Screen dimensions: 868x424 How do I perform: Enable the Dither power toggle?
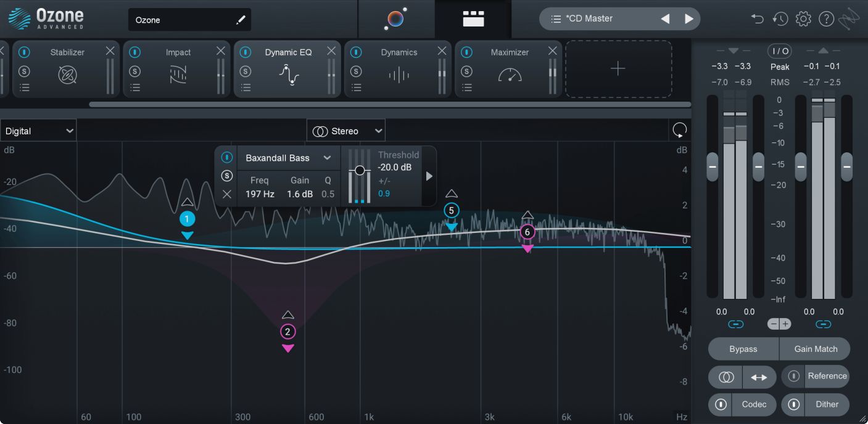(x=794, y=404)
